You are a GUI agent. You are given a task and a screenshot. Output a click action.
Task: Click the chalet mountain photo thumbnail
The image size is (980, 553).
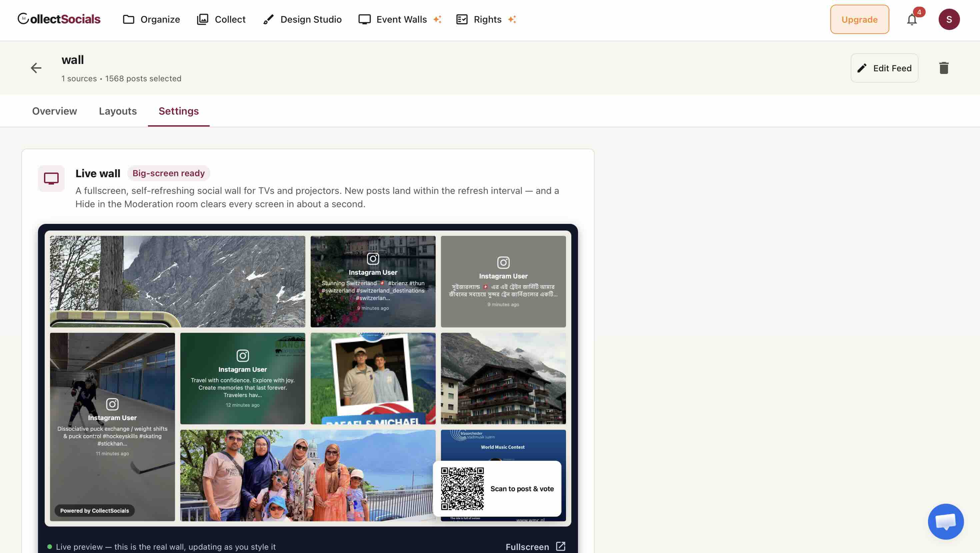503,378
